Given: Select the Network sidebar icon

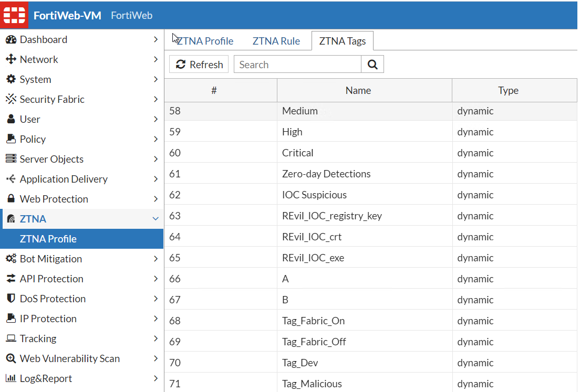Looking at the screenshot, I should (11, 59).
